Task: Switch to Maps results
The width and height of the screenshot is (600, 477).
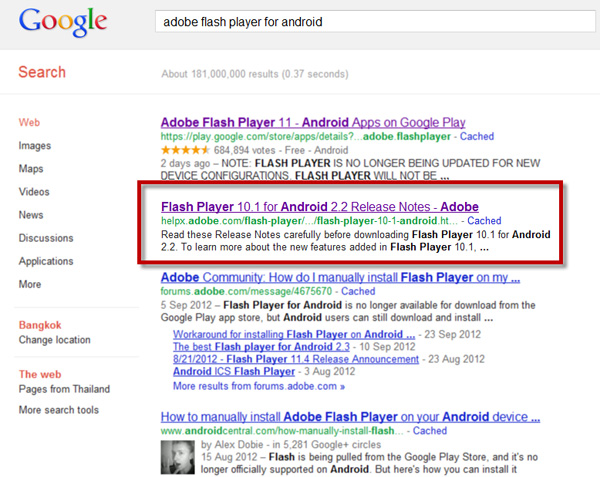Action: click(x=31, y=169)
